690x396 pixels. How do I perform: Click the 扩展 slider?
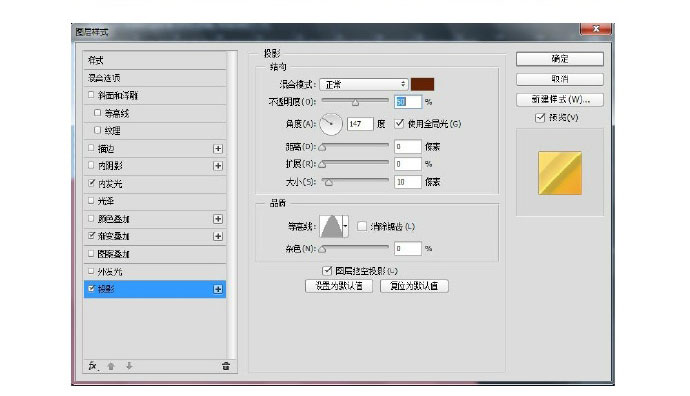pos(355,164)
